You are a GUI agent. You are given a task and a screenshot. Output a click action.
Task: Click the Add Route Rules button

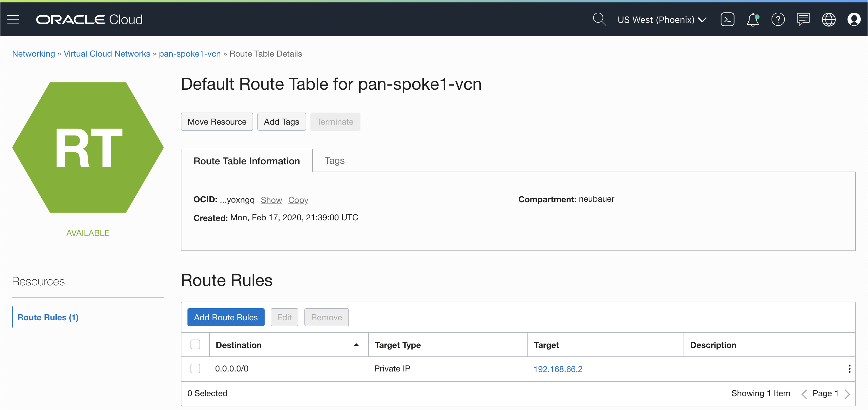[x=225, y=317]
